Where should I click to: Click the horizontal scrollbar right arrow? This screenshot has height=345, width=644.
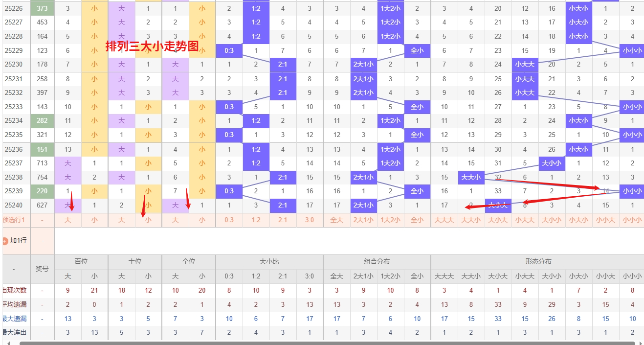pos(640,343)
